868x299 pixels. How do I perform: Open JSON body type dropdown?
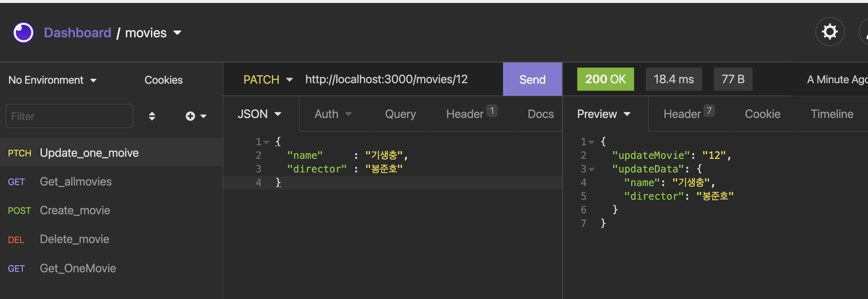(259, 114)
